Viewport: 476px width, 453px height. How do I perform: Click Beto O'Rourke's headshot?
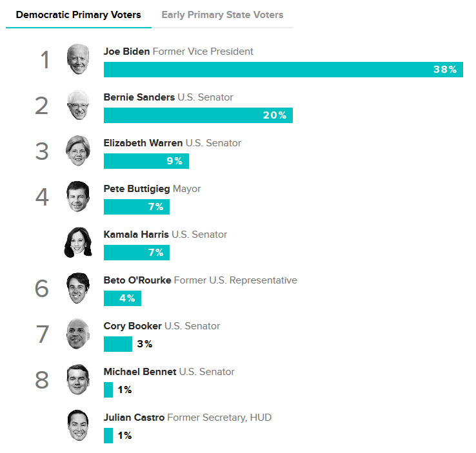pos(78,288)
